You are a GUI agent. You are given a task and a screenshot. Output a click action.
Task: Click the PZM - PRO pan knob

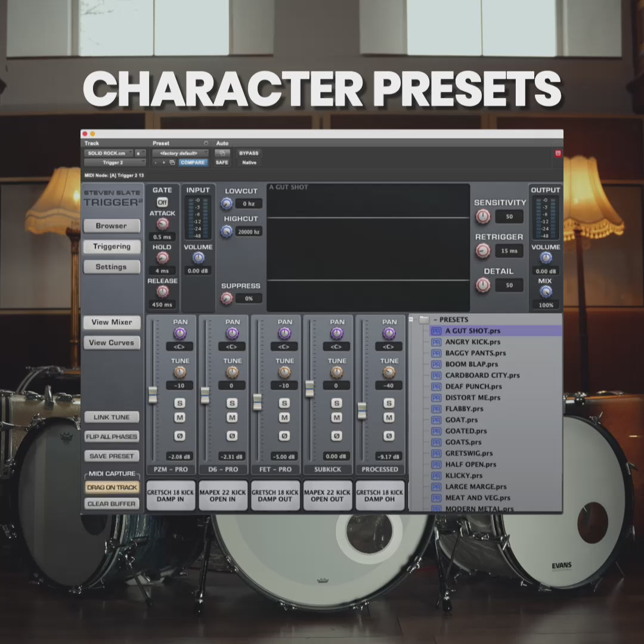pos(180,333)
